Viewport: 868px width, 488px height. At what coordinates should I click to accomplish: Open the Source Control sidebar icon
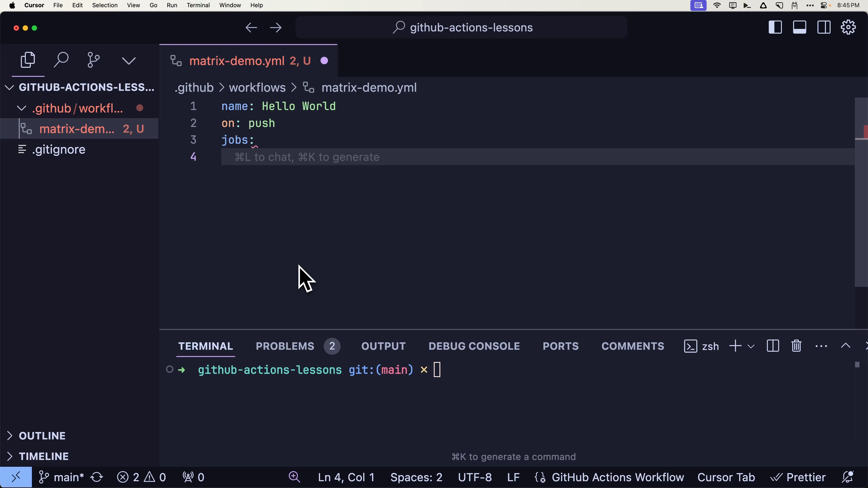[x=93, y=60]
